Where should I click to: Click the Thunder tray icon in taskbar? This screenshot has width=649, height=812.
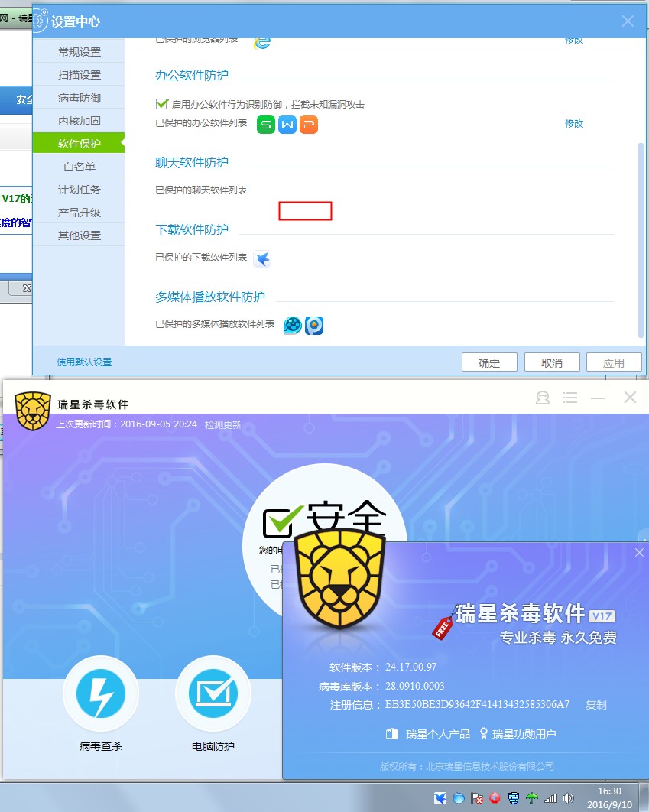[x=440, y=798]
